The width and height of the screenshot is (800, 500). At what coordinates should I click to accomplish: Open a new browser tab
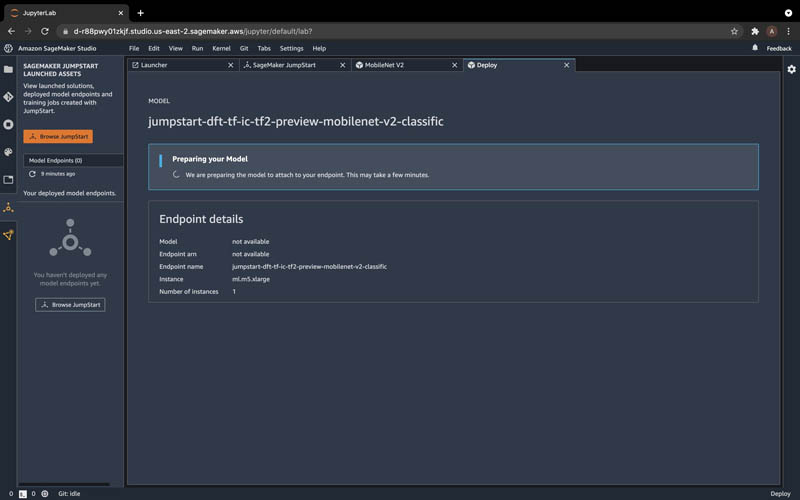tap(140, 13)
